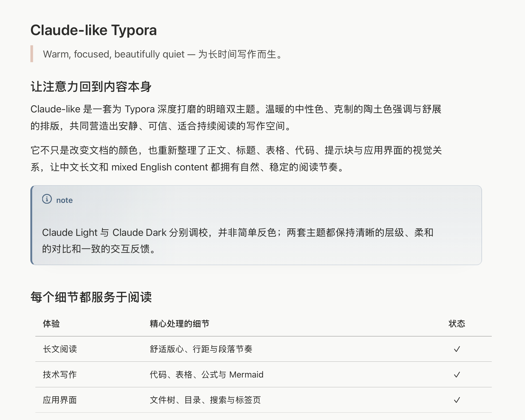Screen dimensions: 525x420
Task: Click the 'note' callout label
Action: (x=64, y=200)
